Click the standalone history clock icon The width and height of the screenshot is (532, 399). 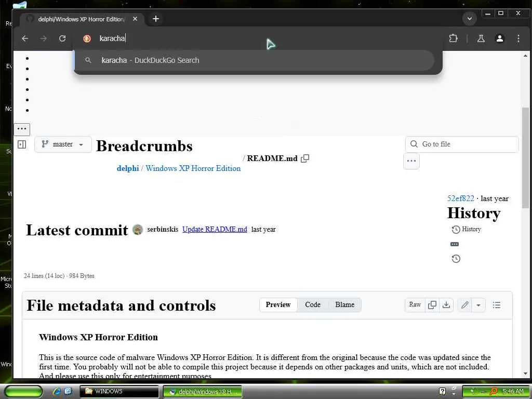tap(456, 259)
